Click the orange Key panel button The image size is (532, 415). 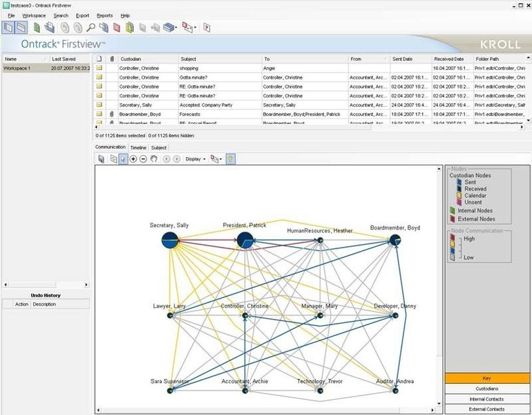(x=486, y=378)
